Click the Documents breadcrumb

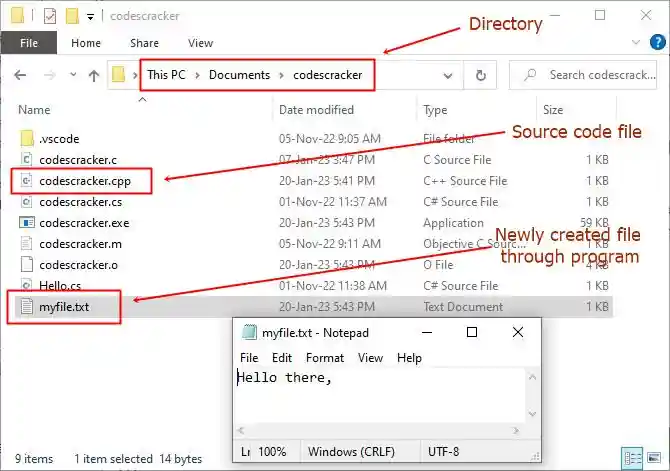point(239,75)
